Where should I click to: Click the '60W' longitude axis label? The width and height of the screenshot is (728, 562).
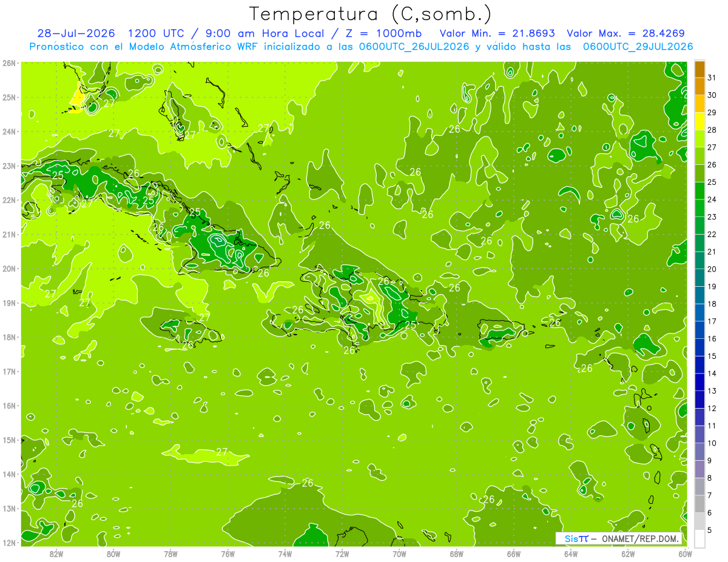[685, 553]
